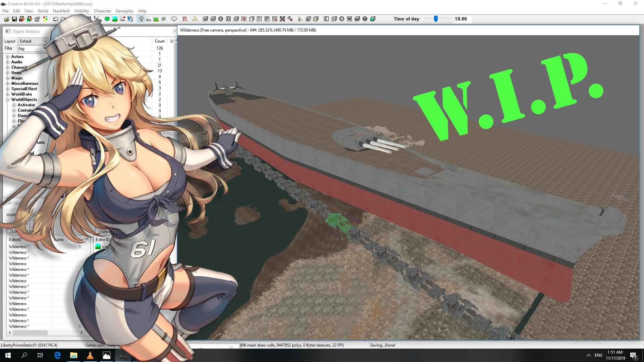Viewport: 644px width, 362px height.
Task: Open the View menu
Action: [x=29, y=11]
